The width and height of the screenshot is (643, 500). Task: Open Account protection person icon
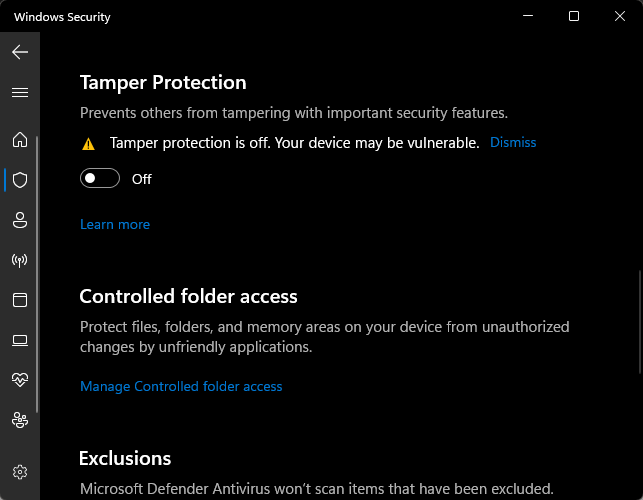tap(20, 220)
